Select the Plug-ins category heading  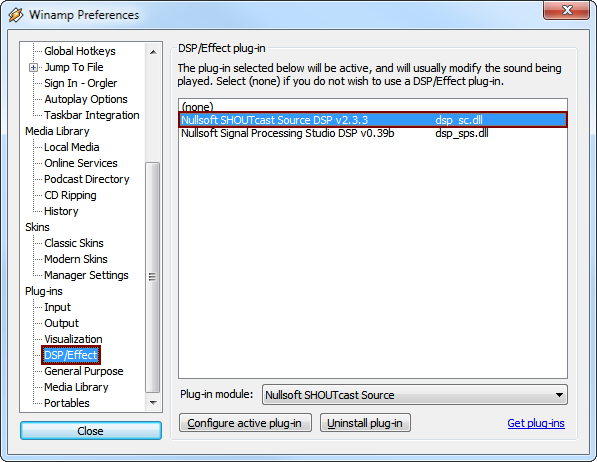point(43,291)
